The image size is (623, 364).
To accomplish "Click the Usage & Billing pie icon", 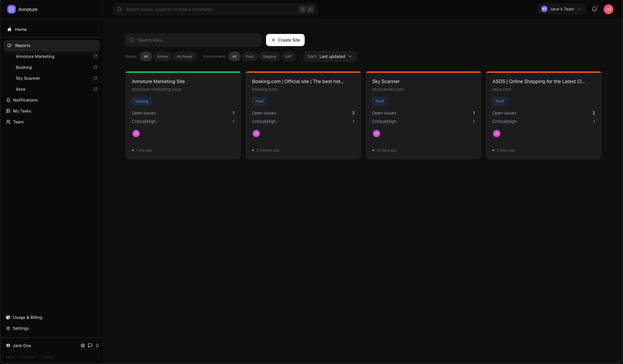I will coord(8,317).
